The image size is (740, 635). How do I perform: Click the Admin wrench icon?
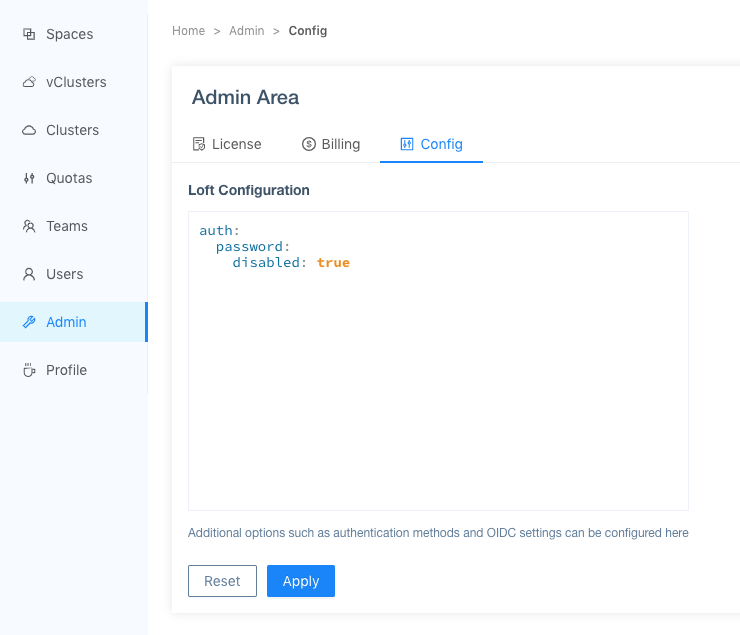(x=29, y=322)
